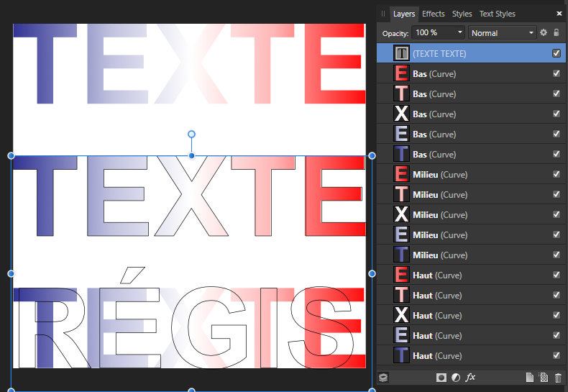Open the Text Styles tab
This screenshot has height=392, width=568.
[x=498, y=14]
